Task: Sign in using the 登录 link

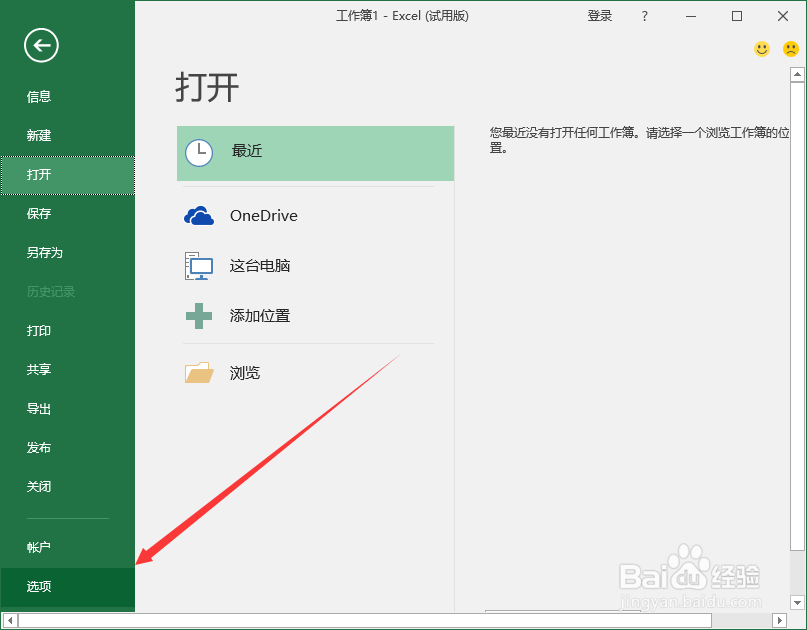Action: pyautogui.click(x=600, y=15)
